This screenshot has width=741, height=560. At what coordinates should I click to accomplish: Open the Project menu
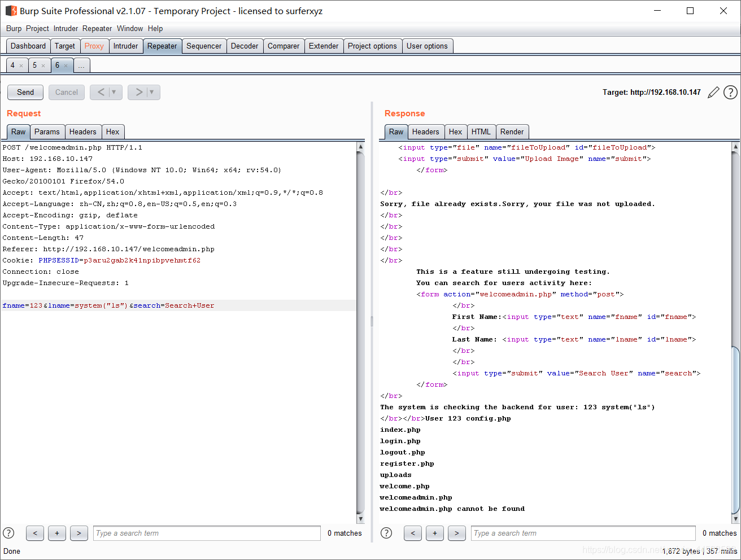(x=37, y=28)
